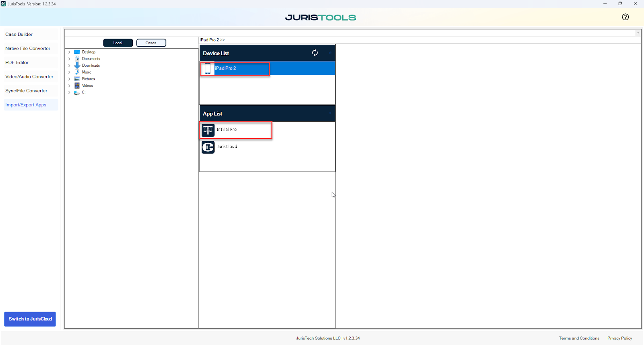Click the JURISTOOLS header logo
This screenshot has width=644, height=345.
321,17
